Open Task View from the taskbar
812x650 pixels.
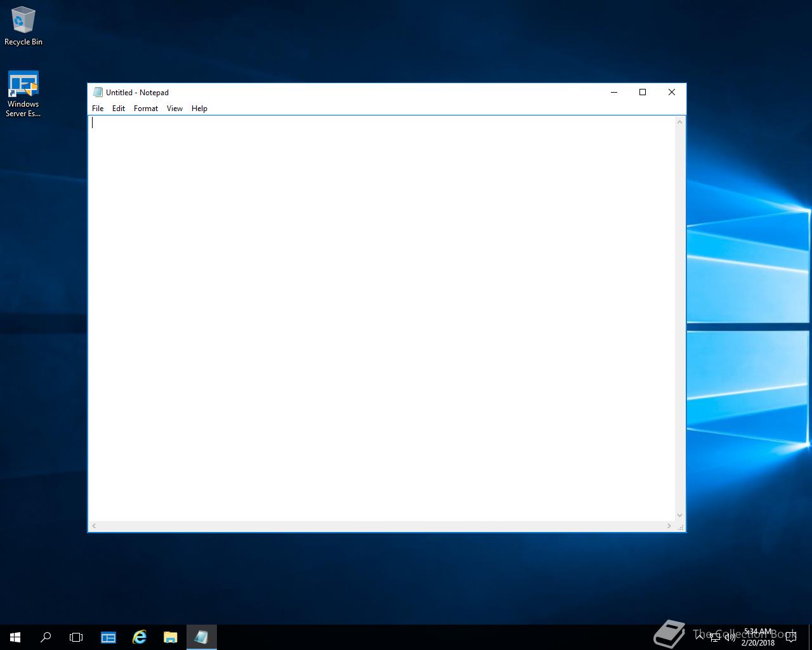pos(76,637)
